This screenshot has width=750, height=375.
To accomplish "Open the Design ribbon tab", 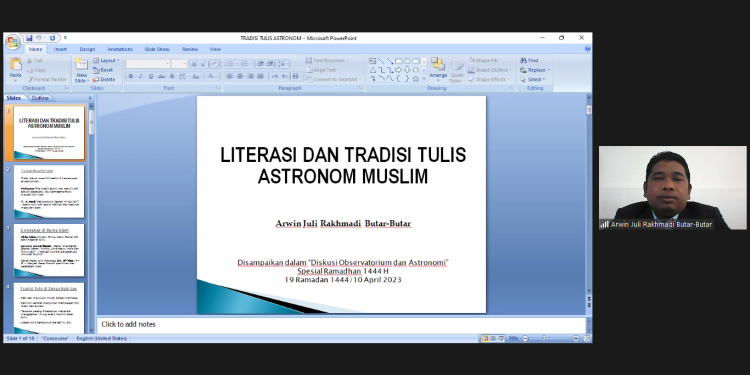I will pos(87,49).
